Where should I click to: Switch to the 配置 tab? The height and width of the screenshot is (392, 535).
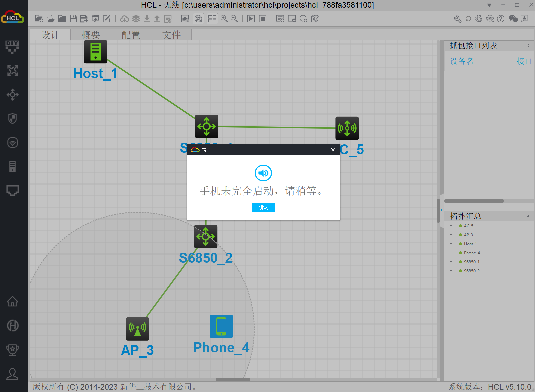point(131,35)
